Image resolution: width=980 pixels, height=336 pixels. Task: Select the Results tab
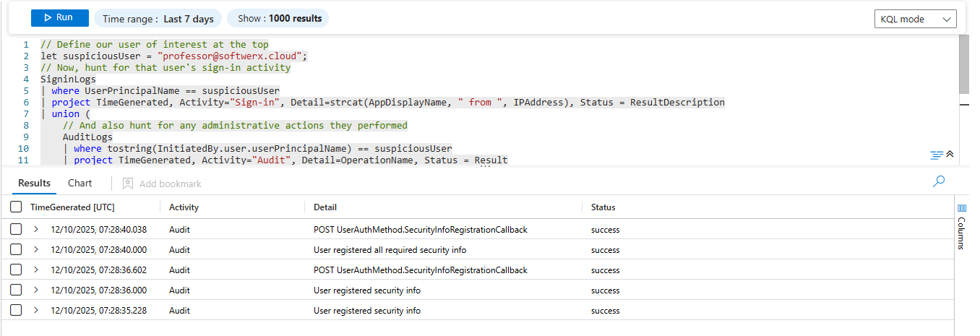(34, 184)
